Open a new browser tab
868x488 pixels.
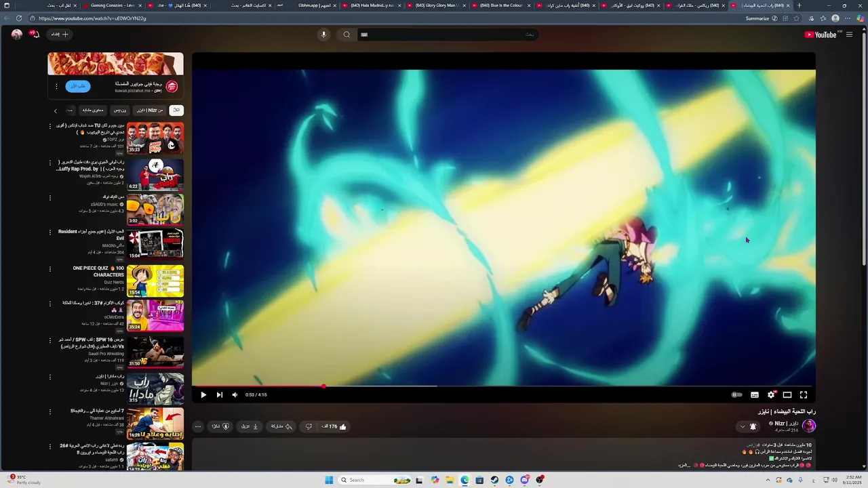coord(799,5)
